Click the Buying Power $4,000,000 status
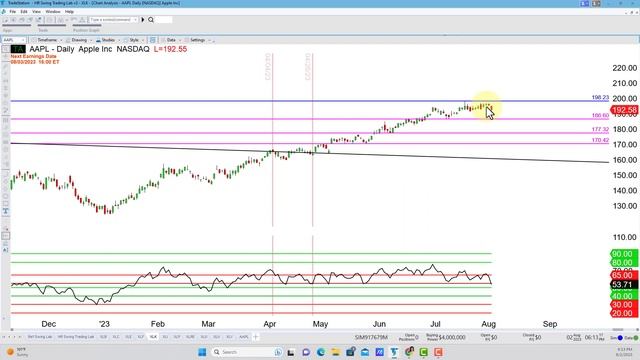The width and height of the screenshot is (640, 360). click(446, 338)
